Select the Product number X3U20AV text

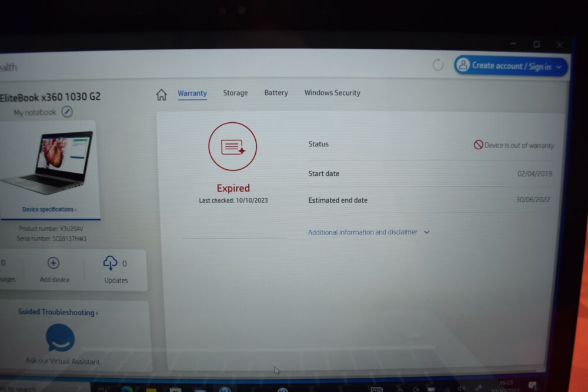pos(51,229)
